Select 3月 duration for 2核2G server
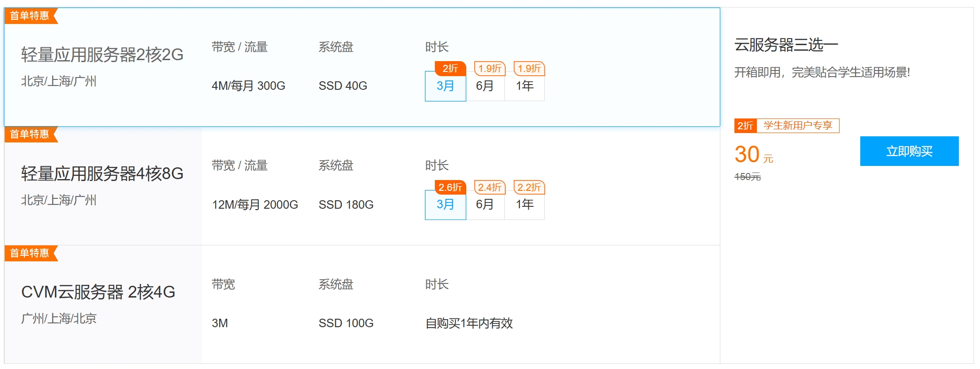 [445, 86]
